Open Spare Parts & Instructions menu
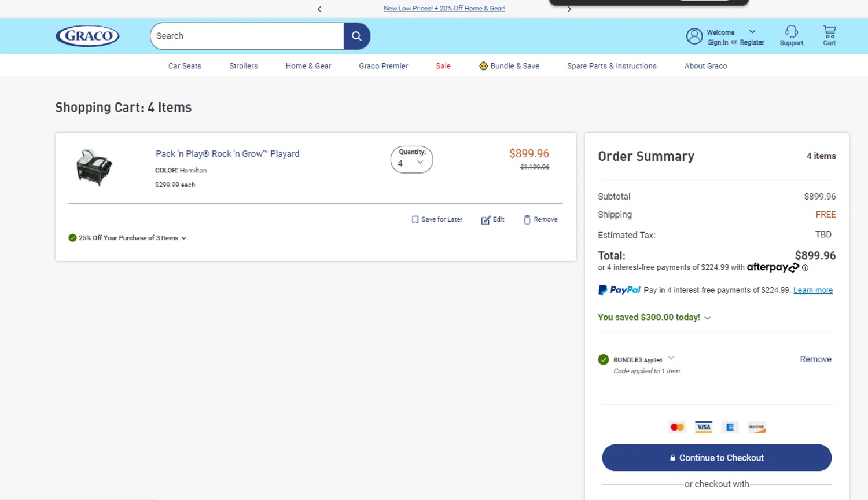The height and width of the screenshot is (500, 868). (612, 66)
